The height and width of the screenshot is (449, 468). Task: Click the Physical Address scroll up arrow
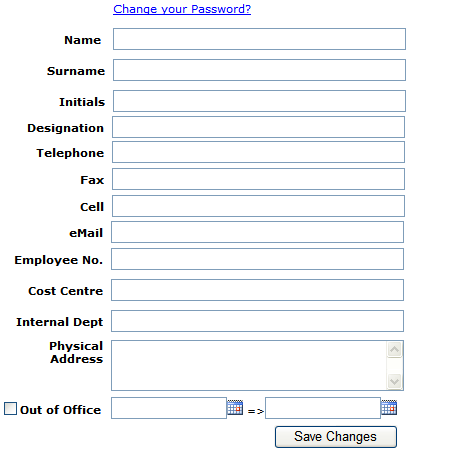pyautogui.click(x=394, y=350)
